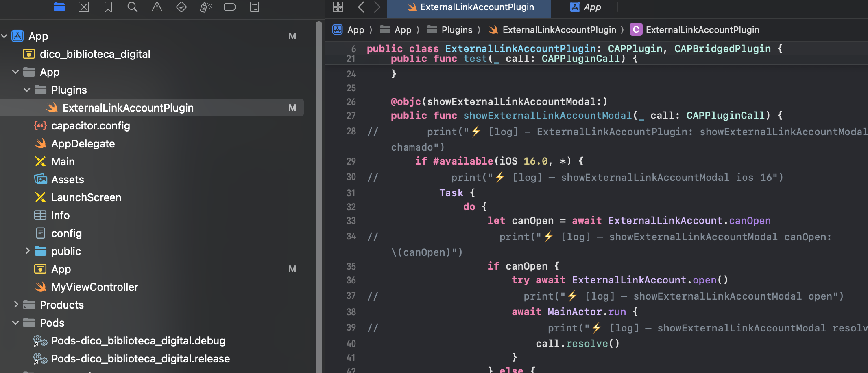Open the Source Control navigator
This screenshot has height=373, width=868.
(84, 7)
